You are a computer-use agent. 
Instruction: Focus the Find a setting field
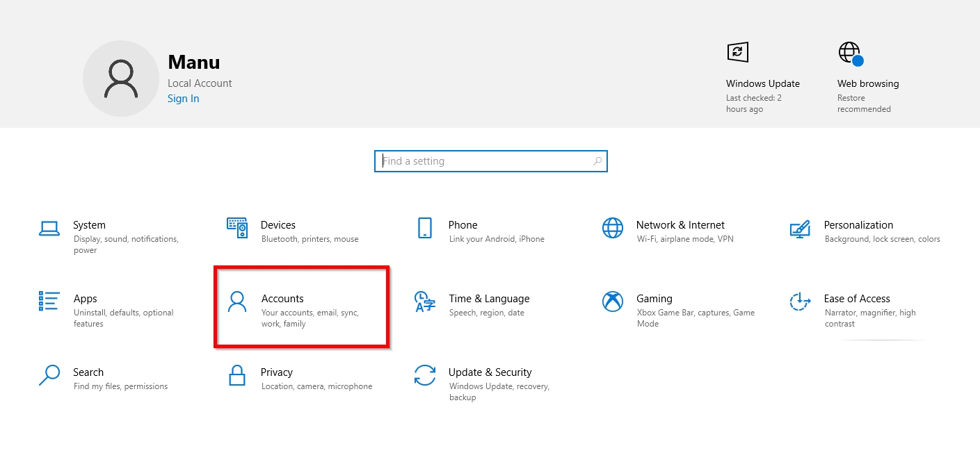[491, 161]
